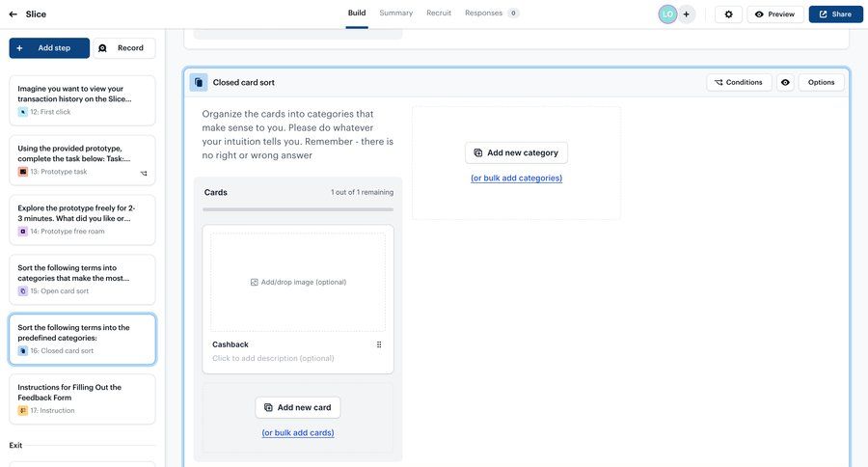
Task: Click the cards remaining progress bar
Action: [x=298, y=210]
